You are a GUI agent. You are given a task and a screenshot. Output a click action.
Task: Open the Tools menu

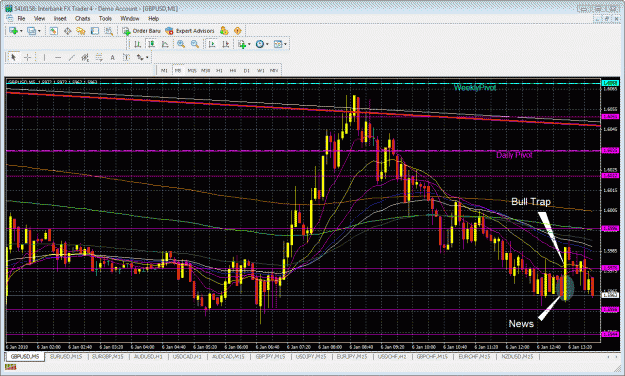pos(105,18)
